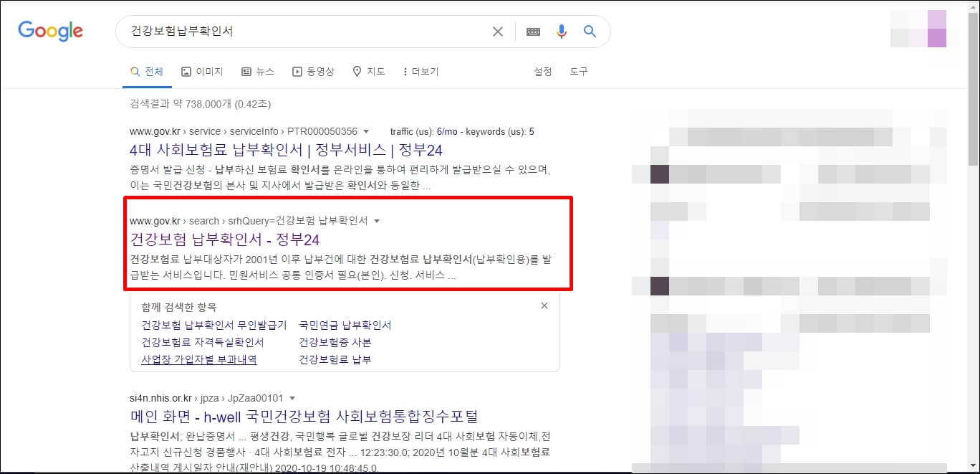Open h-well 국민건강보험 사회보험통합징수포털 result
The image size is (980, 474).
pos(304,417)
